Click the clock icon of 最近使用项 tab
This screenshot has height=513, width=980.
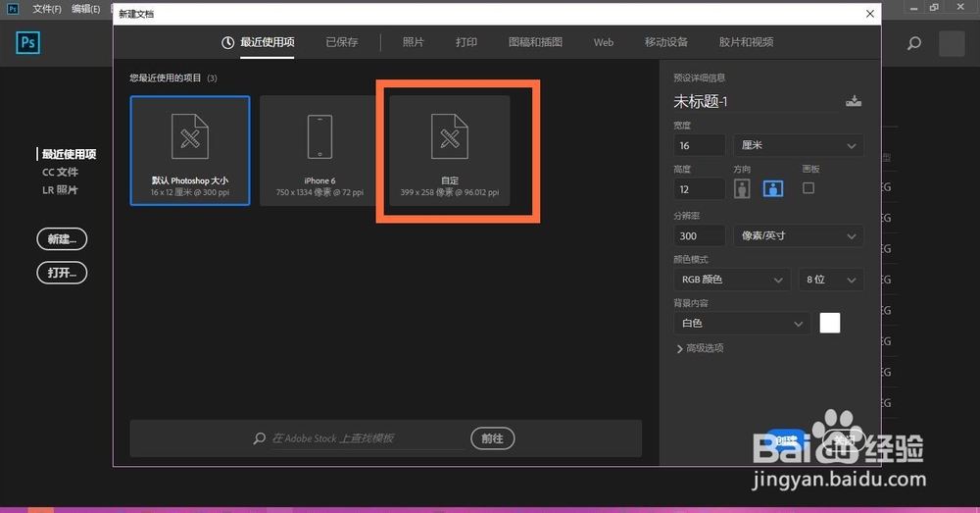pyautogui.click(x=227, y=42)
